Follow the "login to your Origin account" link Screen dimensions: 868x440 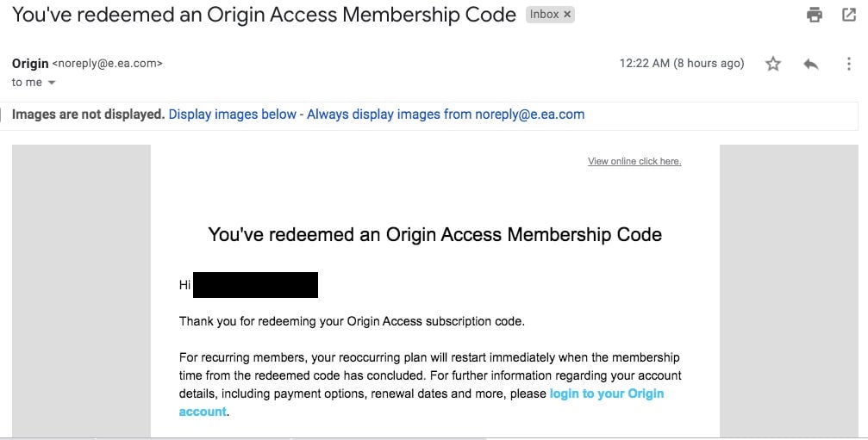(606, 394)
